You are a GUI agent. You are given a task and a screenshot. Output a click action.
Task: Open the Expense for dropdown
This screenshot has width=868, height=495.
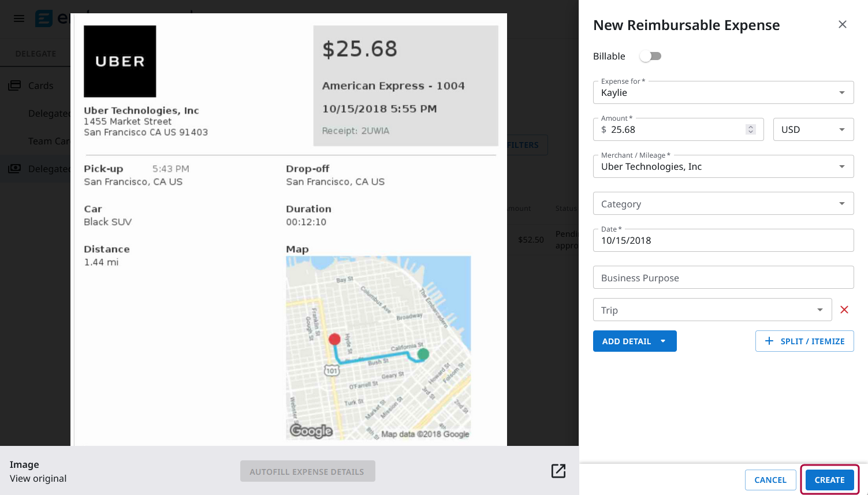pos(841,92)
